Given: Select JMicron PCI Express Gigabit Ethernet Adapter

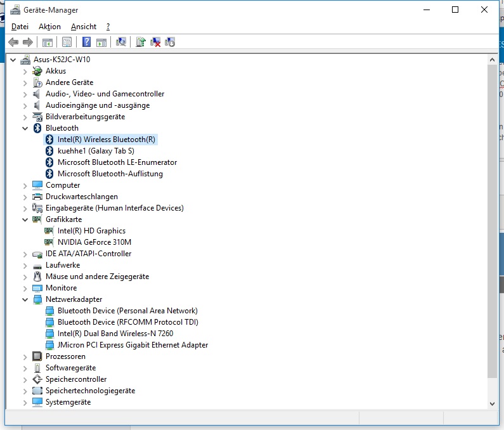Looking at the screenshot, I should pos(132,345).
